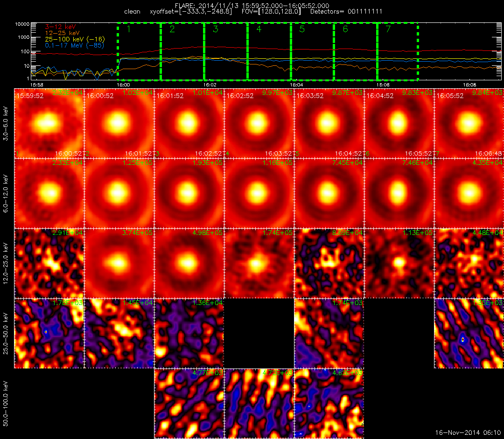Viewport: 504px width, 439px height.
Task: Pick the 3.0-6.0 keV image starting 16:05:52
Action: tap(469, 123)
